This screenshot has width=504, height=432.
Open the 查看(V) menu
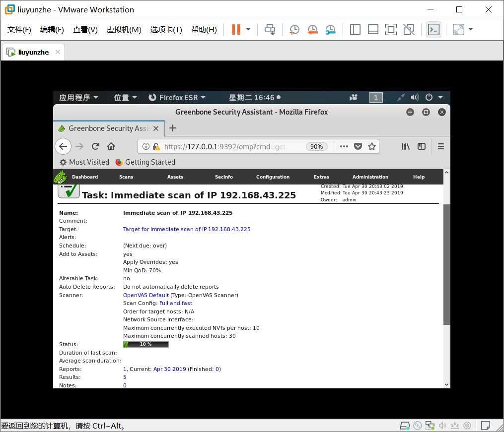pos(85,30)
